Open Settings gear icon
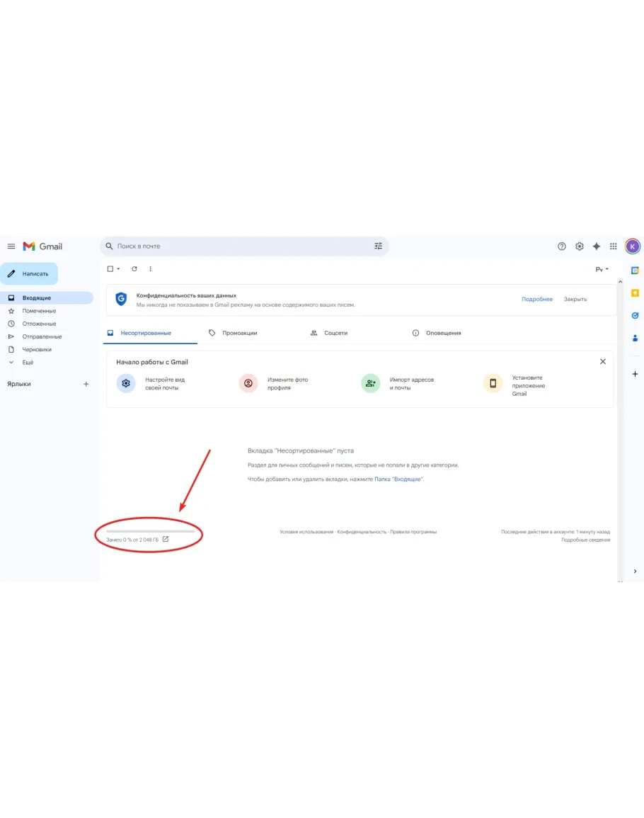The image size is (644, 818). pos(580,246)
